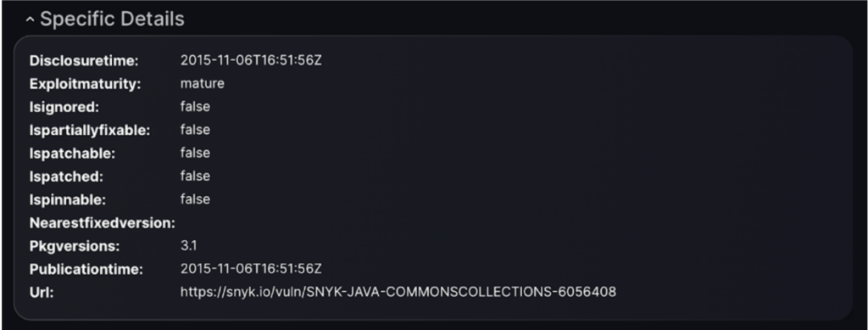Click the Isignored label
Screen dimensions: 868x330
tap(64, 108)
